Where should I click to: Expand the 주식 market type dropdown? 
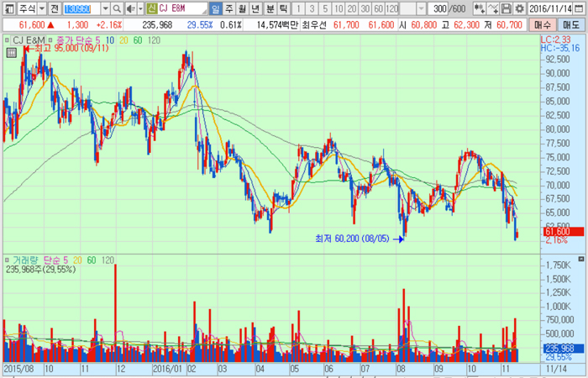click(x=40, y=8)
